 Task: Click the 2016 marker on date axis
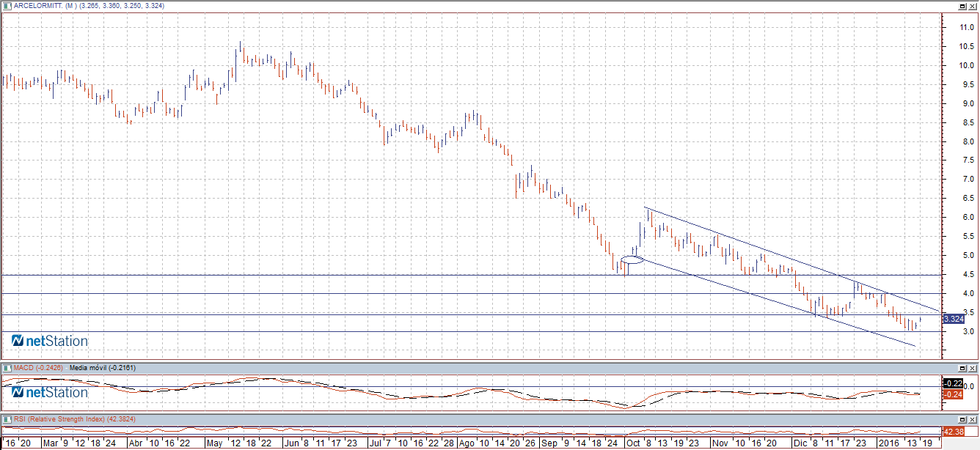[888, 443]
